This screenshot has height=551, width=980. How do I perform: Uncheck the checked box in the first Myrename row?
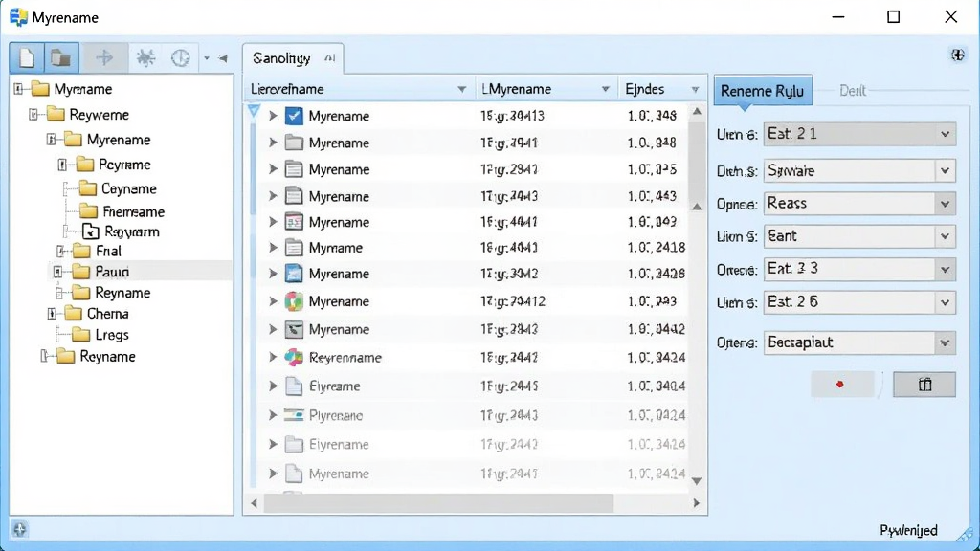294,116
